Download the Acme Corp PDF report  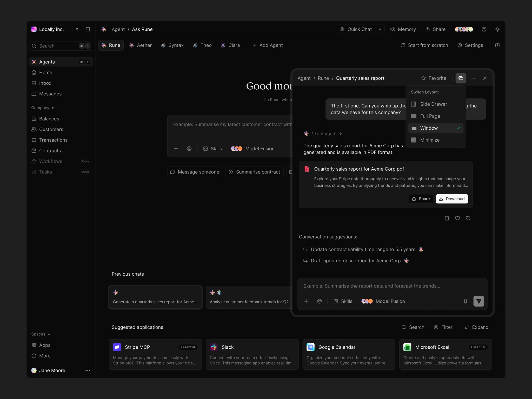click(452, 199)
